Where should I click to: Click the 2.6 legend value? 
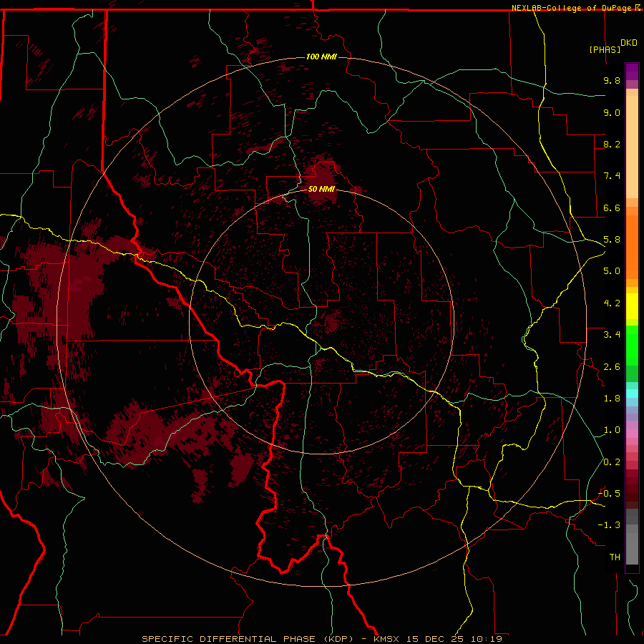[x=612, y=367]
